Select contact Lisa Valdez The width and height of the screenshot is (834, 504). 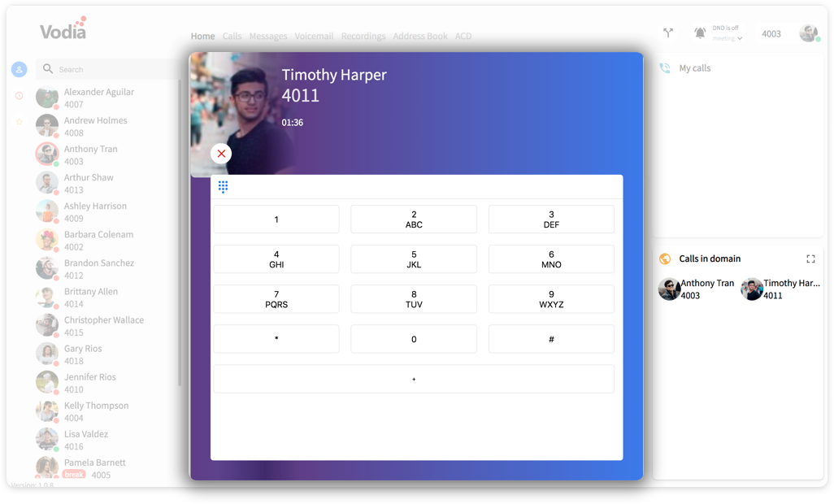(x=106, y=441)
